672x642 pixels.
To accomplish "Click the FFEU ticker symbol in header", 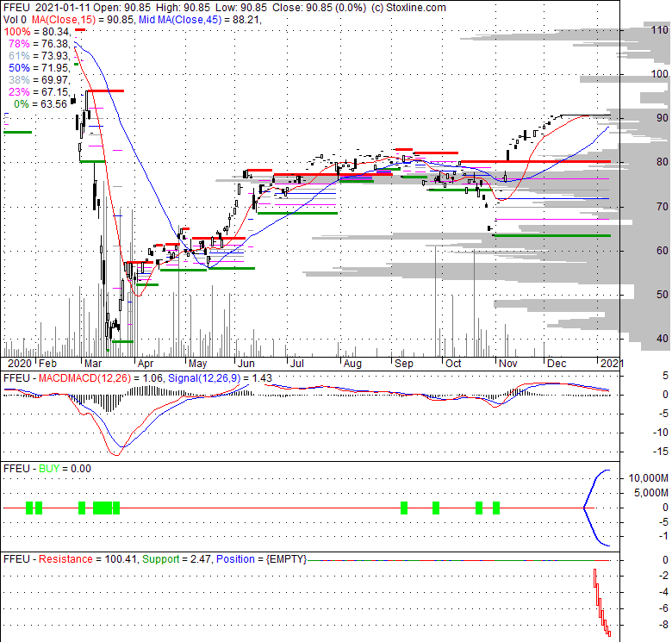I will click(x=16, y=8).
